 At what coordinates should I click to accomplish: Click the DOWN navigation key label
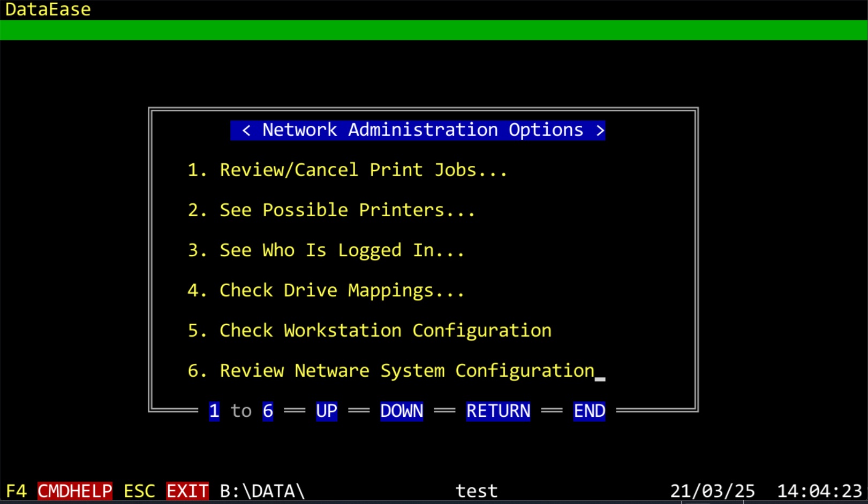click(402, 411)
